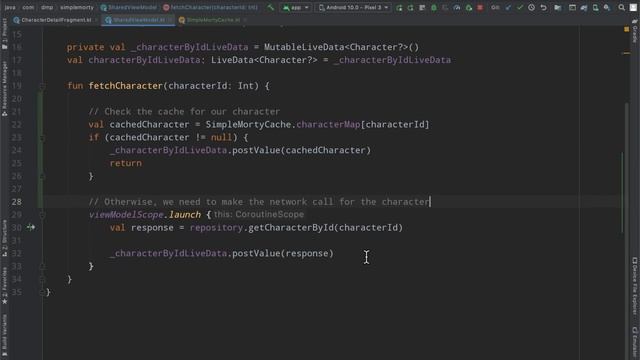640x360 pixels.
Task: Click the cachedCharacter variable on line 22
Action: (x=149, y=124)
